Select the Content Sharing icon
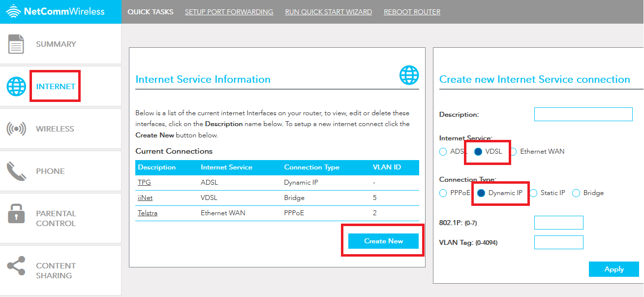The image size is (644, 297). pyautogui.click(x=16, y=265)
